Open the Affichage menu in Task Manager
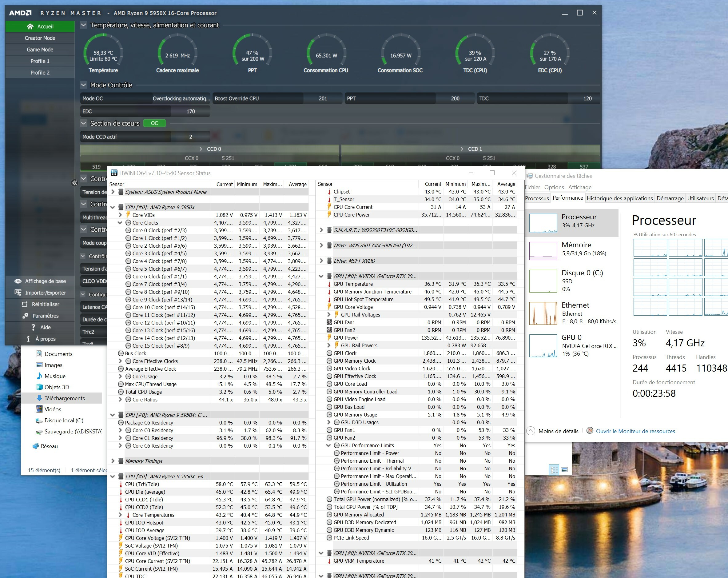Image resolution: width=728 pixels, height=578 pixels. click(580, 187)
